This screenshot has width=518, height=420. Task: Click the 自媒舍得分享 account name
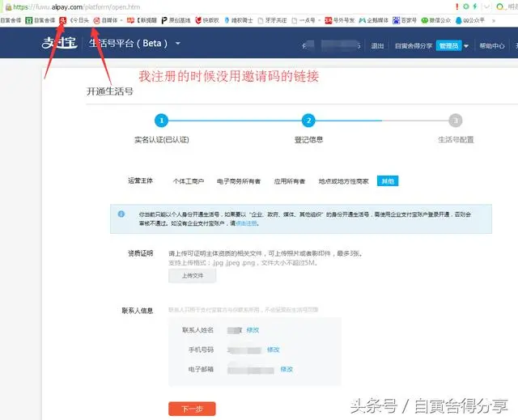point(414,46)
